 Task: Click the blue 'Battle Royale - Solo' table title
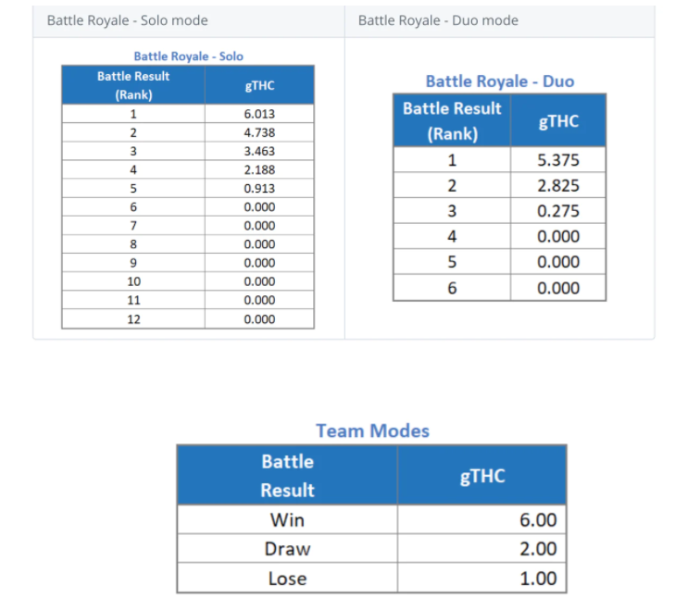click(x=188, y=56)
